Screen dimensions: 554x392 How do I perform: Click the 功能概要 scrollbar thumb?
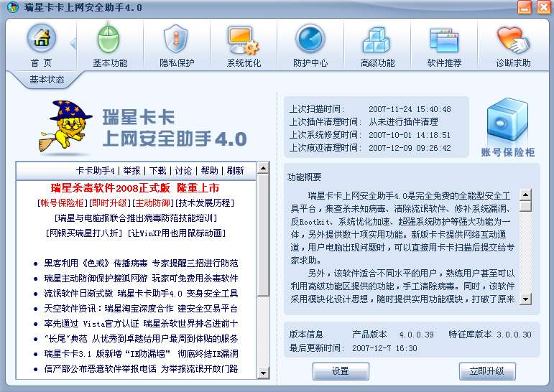(526, 206)
